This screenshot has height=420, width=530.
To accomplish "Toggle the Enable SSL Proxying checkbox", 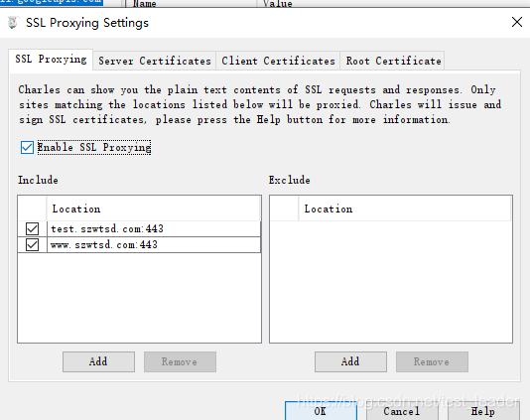I will pyautogui.click(x=27, y=147).
